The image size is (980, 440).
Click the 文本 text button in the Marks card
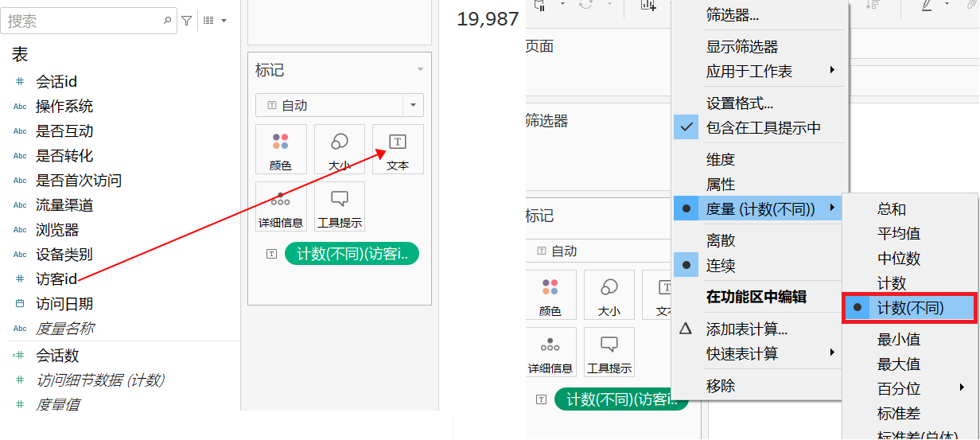398,150
